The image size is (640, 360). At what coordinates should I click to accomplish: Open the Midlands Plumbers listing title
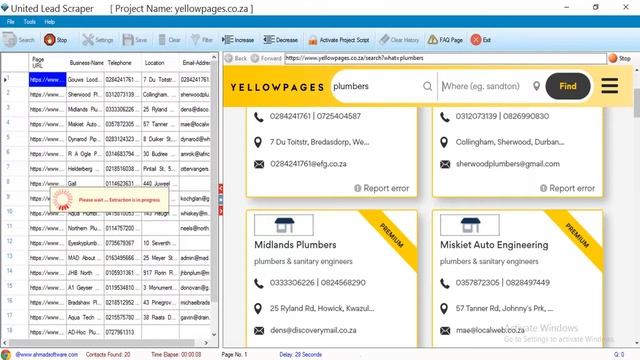295,245
